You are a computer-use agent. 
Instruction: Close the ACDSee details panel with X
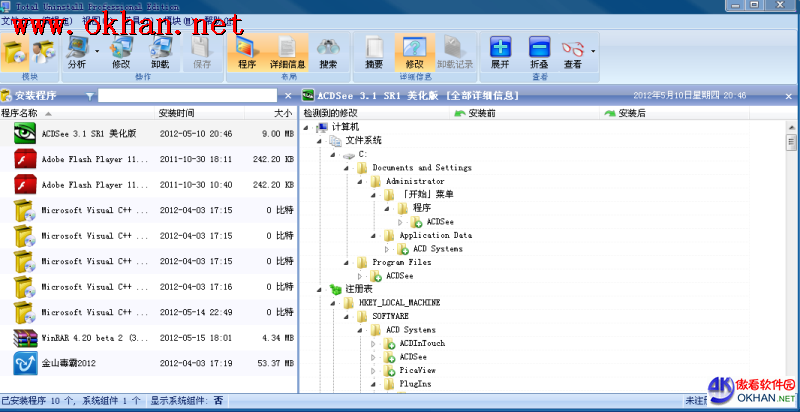788,96
